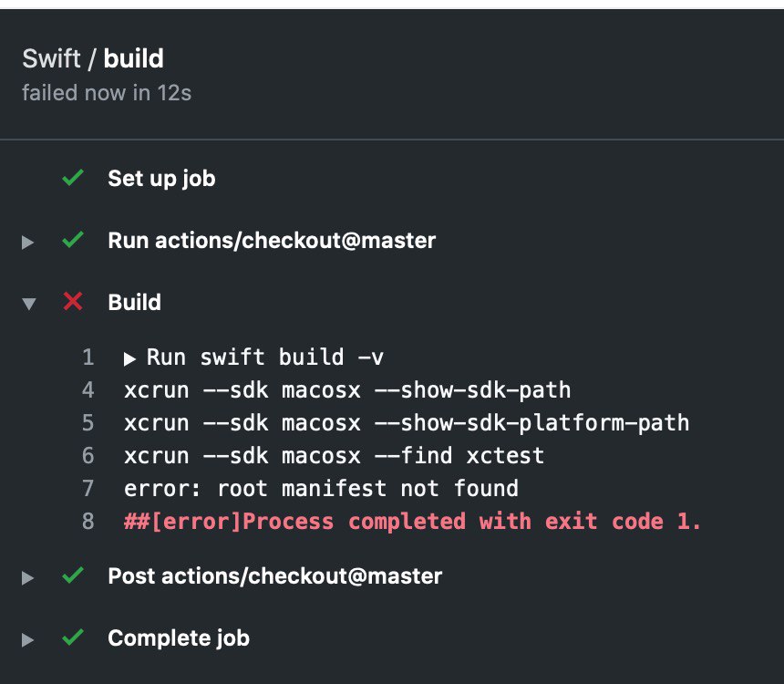Expand the Run swift build -v line
The image size is (784, 684).
click(x=129, y=358)
